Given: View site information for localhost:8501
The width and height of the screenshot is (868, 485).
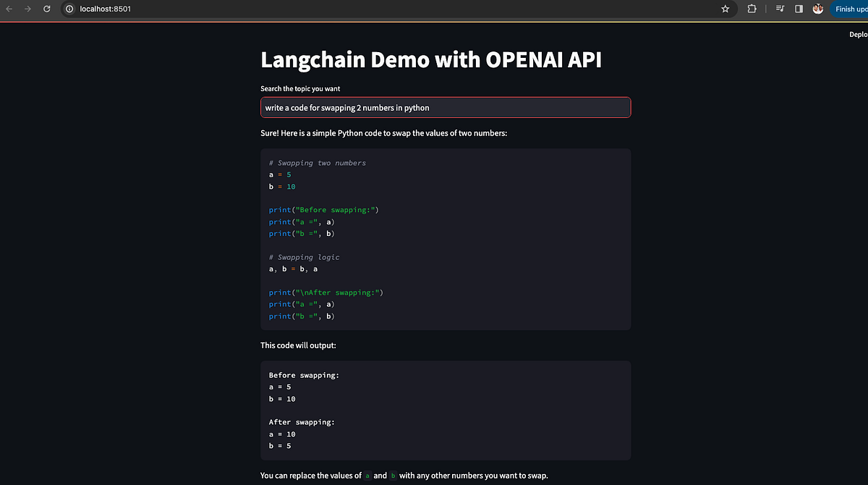Looking at the screenshot, I should (x=68, y=9).
